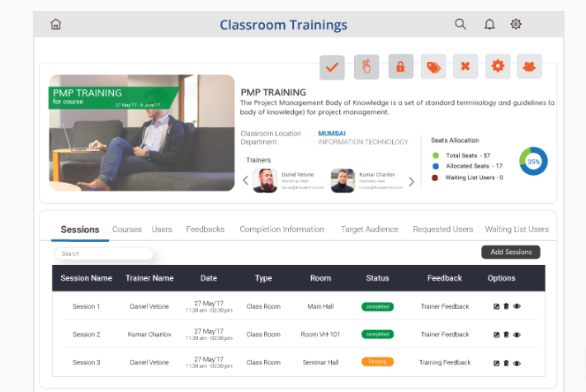Click the Date column header
Screen dimensions: 586x392
209,278
